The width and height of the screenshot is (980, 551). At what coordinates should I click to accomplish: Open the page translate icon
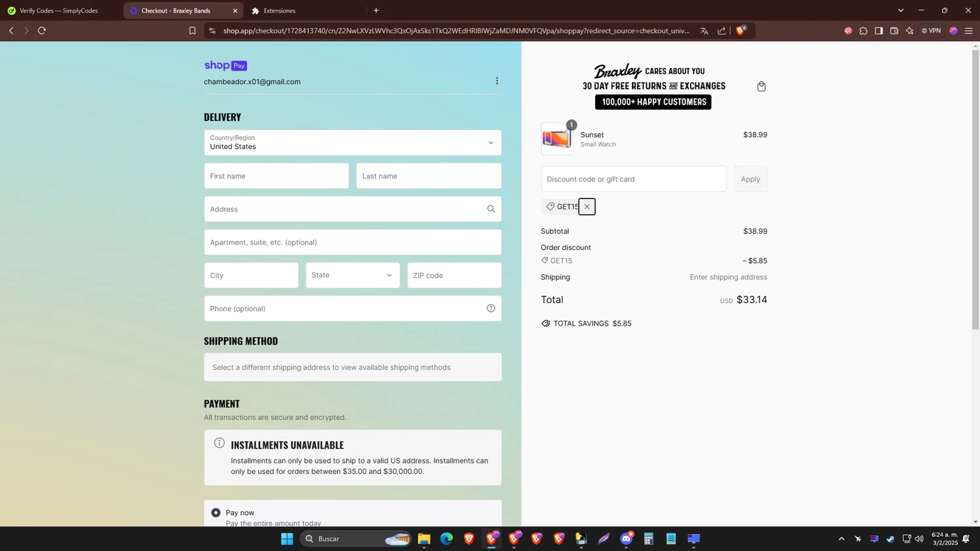[704, 31]
